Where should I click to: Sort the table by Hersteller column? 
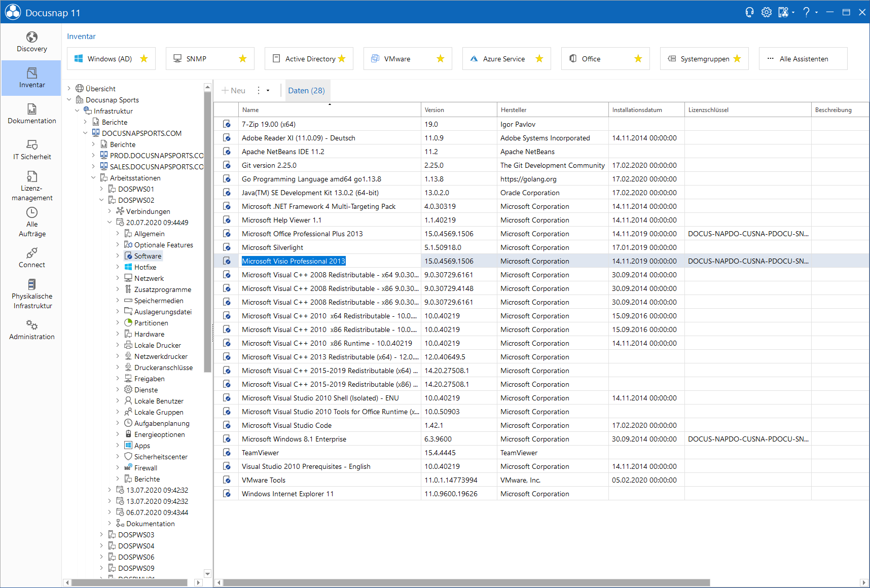coord(553,110)
